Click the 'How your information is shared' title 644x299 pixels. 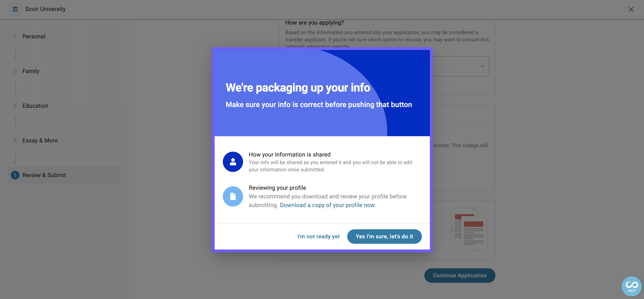click(x=290, y=155)
